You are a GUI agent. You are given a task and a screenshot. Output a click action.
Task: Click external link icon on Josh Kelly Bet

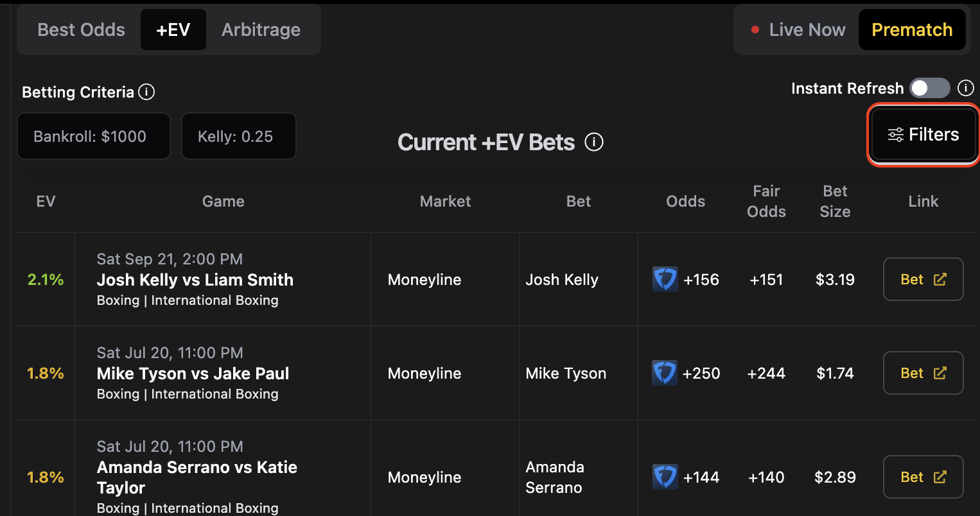pyautogui.click(x=940, y=279)
